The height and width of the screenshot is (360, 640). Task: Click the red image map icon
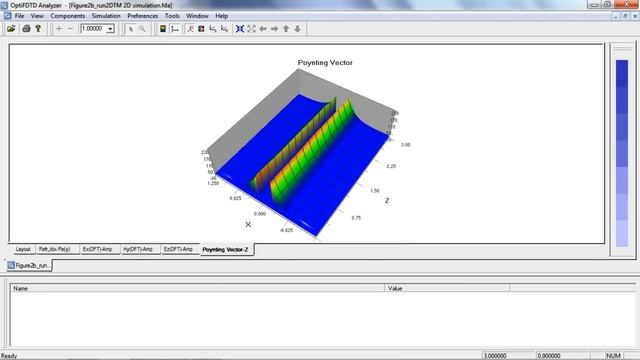201,29
